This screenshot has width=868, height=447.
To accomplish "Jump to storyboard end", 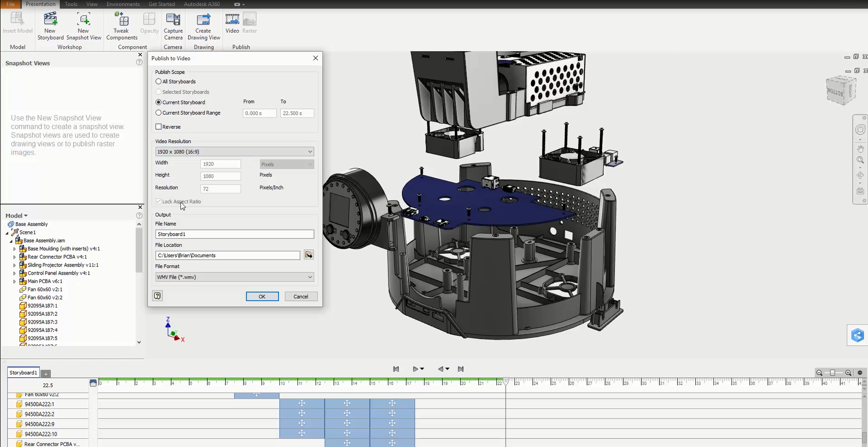I will [x=461, y=369].
